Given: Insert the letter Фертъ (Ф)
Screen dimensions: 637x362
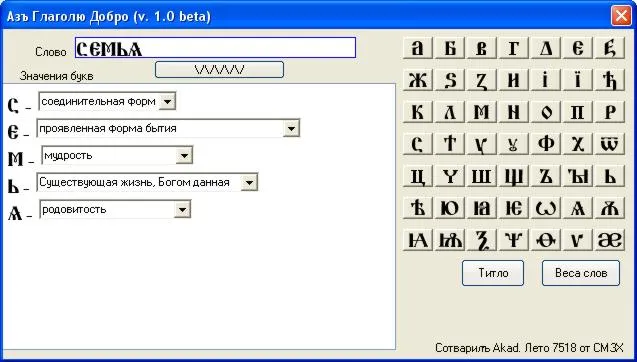Looking at the screenshot, I should (x=546, y=144).
